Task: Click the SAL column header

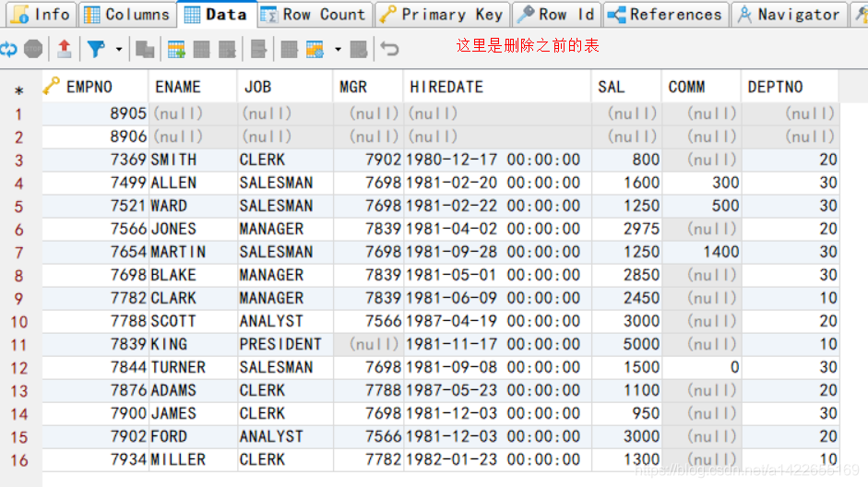Action: pos(626,87)
